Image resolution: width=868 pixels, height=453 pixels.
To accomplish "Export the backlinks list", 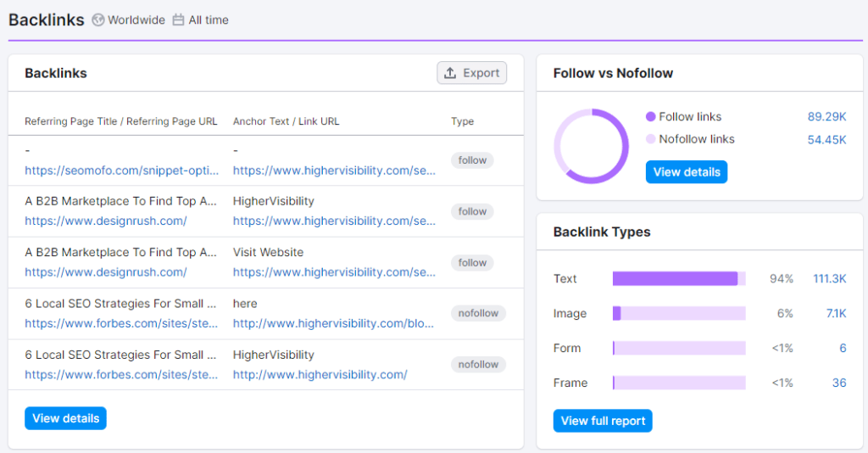I will pyautogui.click(x=471, y=73).
